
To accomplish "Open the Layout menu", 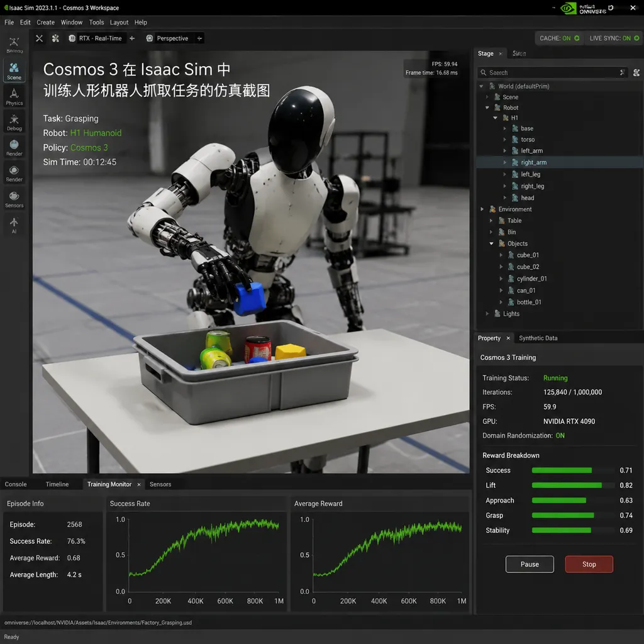I will point(119,22).
